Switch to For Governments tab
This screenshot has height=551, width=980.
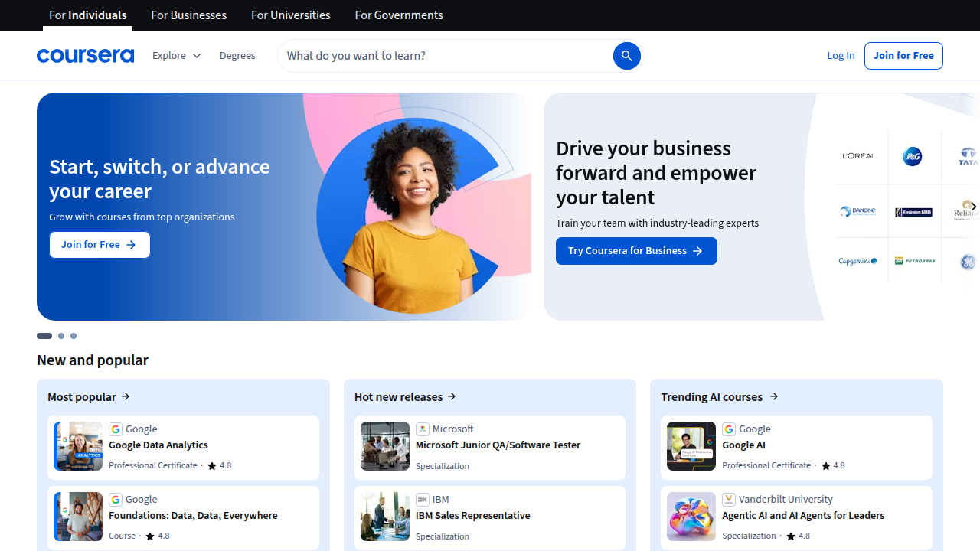pyautogui.click(x=399, y=15)
